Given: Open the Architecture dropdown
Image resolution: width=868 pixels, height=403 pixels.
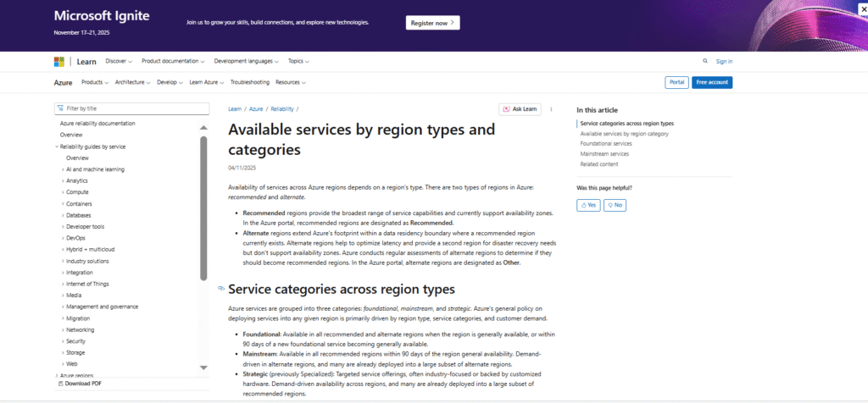Looking at the screenshot, I should pos(133,82).
